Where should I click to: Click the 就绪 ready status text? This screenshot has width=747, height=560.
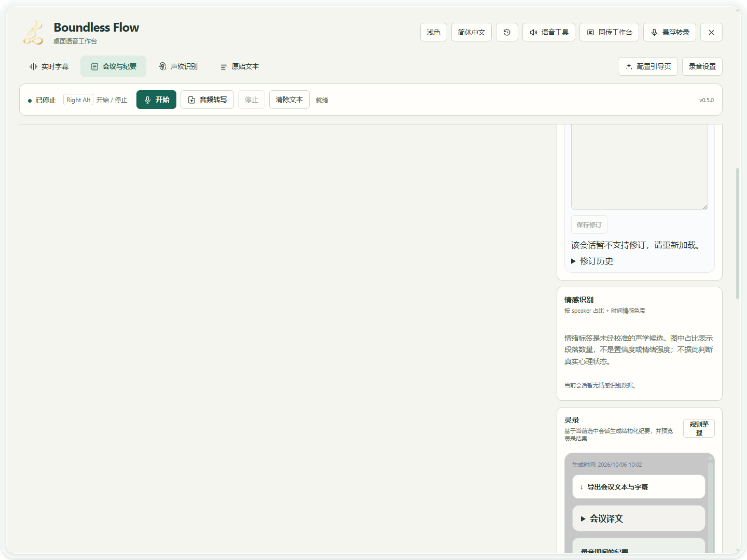[x=322, y=100]
